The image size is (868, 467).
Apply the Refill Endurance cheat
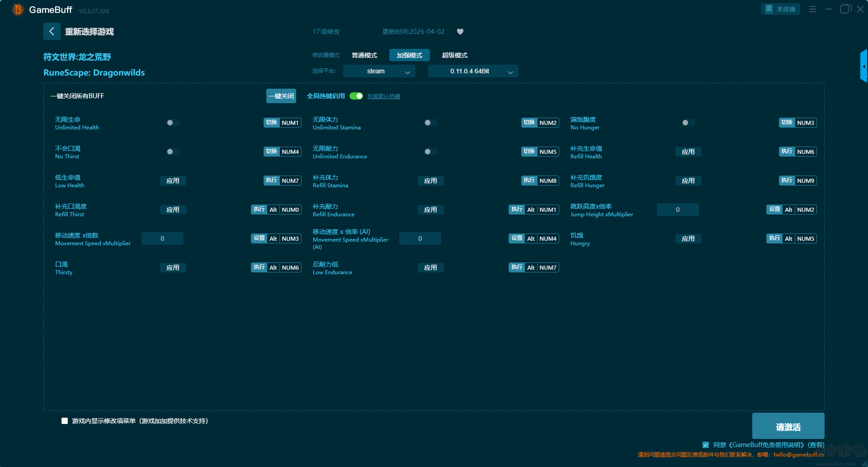pyautogui.click(x=430, y=210)
